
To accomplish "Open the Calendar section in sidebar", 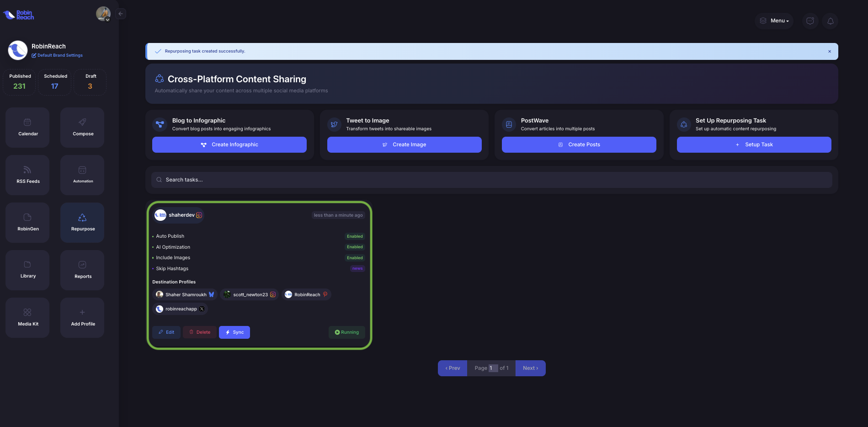I will click(27, 128).
